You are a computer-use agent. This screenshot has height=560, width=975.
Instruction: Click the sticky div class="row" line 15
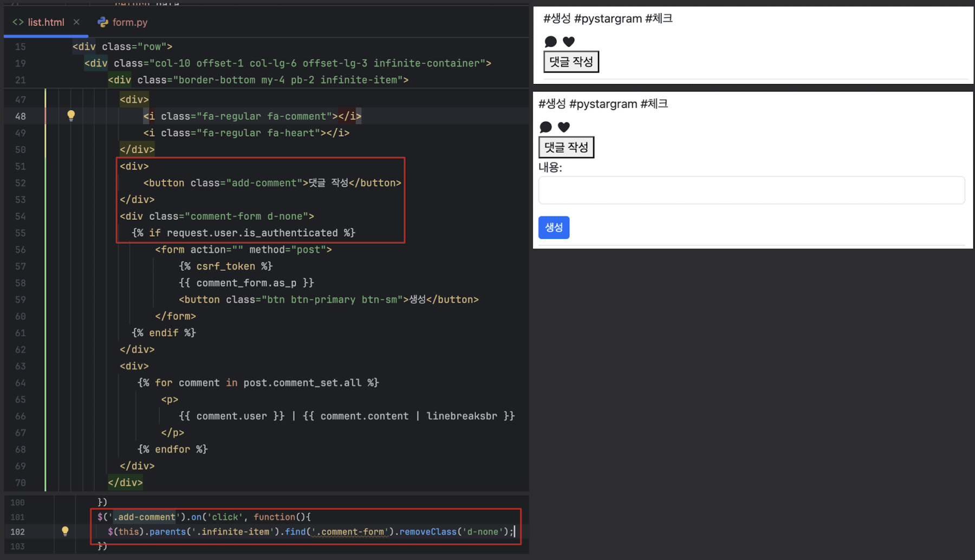point(122,47)
